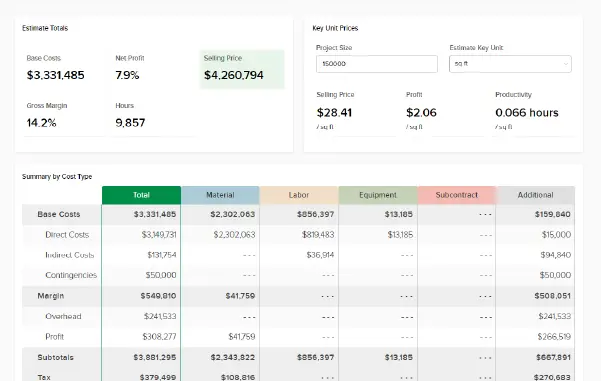The image size is (601, 381).
Task: Click the Base Costs row label
Action: point(59,214)
